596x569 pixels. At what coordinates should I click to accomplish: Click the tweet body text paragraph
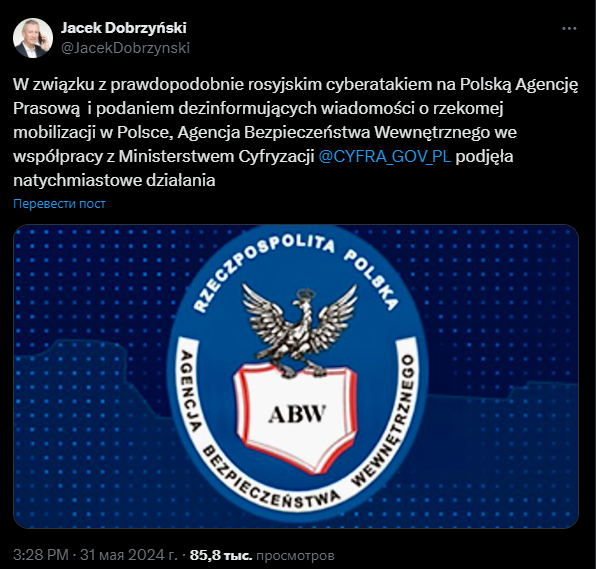point(296,132)
